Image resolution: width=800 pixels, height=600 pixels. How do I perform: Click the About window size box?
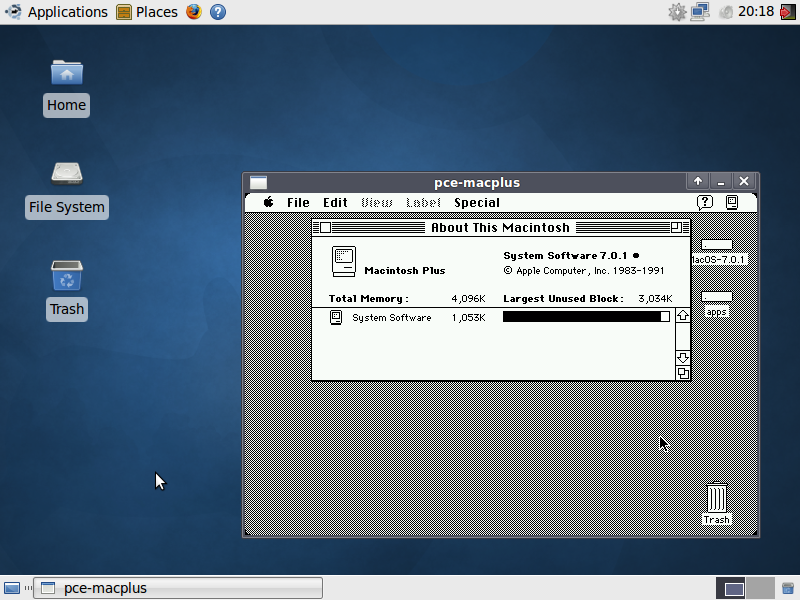click(x=683, y=373)
